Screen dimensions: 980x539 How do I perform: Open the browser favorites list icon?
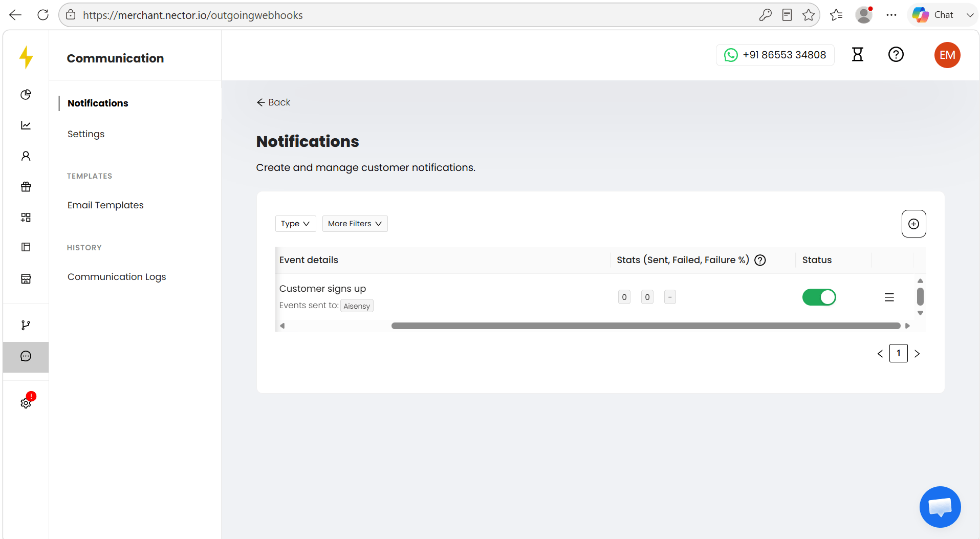click(x=836, y=15)
